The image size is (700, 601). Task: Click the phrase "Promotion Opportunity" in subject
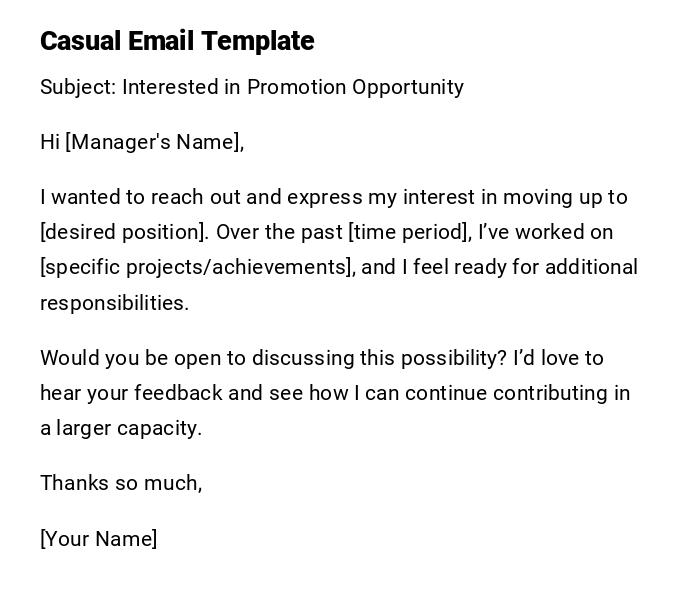click(355, 87)
